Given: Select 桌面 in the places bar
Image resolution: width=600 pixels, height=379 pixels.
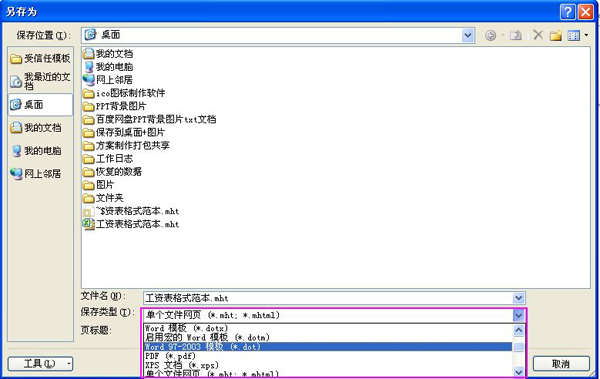Looking at the screenshot, I should coord(40,105).
